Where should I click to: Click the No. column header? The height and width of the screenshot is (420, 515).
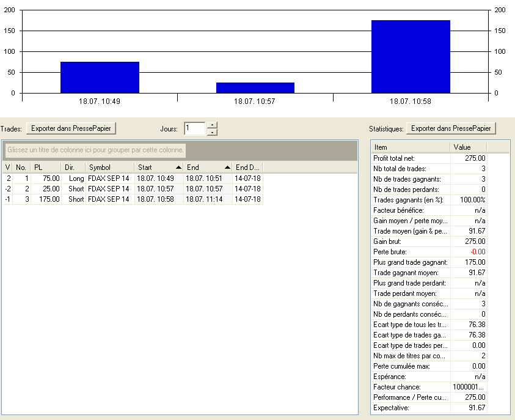pyautogui.click(x=21, y=167)
